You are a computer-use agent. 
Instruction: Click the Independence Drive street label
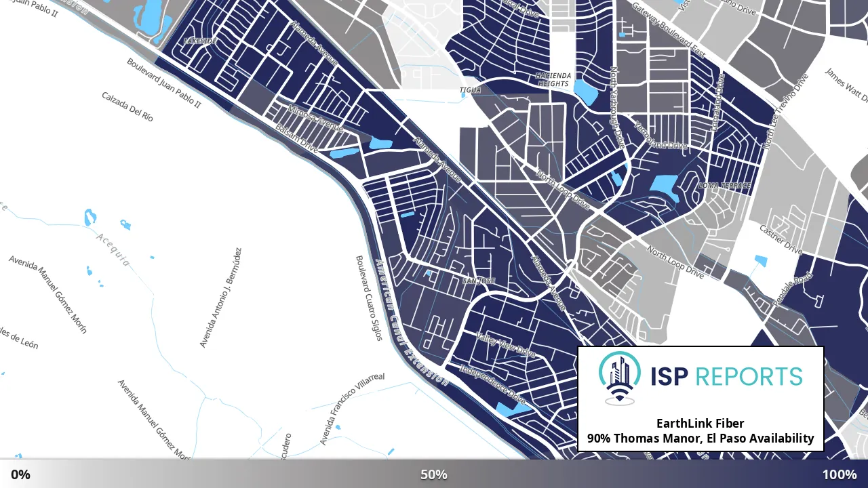coord(493,384)
